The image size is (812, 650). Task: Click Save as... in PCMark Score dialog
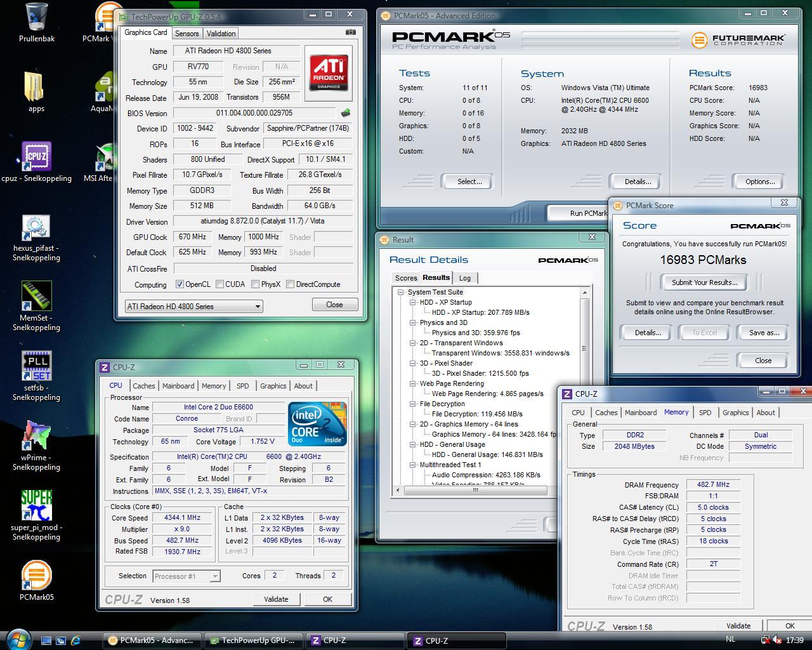[x=764, y=333]
